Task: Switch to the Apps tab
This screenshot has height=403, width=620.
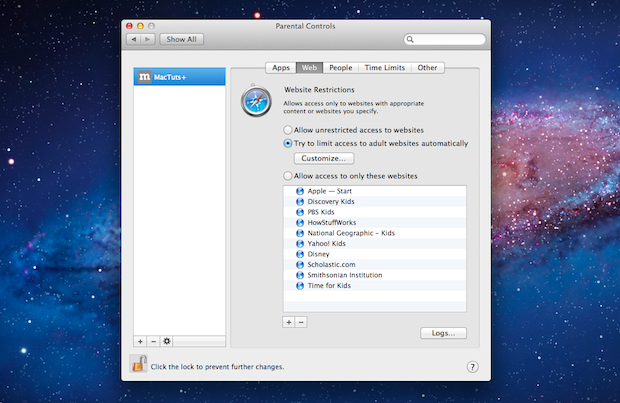Action: [x=281, y=68]
